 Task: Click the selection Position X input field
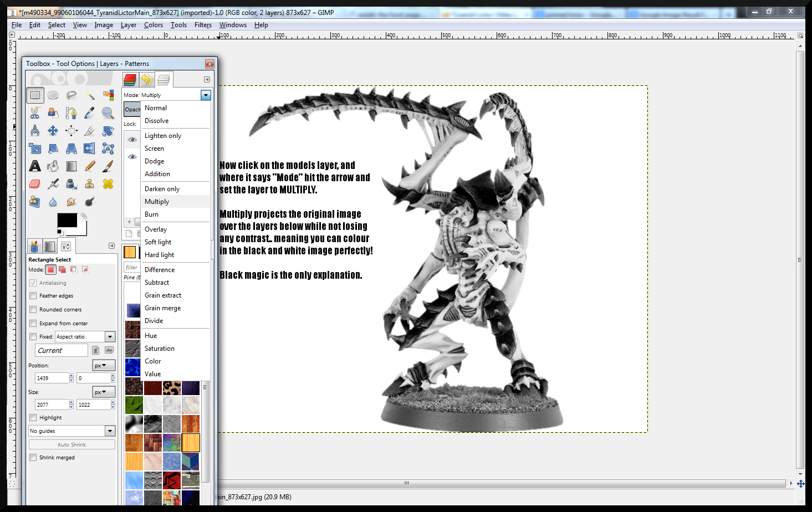tap(53, 378)
